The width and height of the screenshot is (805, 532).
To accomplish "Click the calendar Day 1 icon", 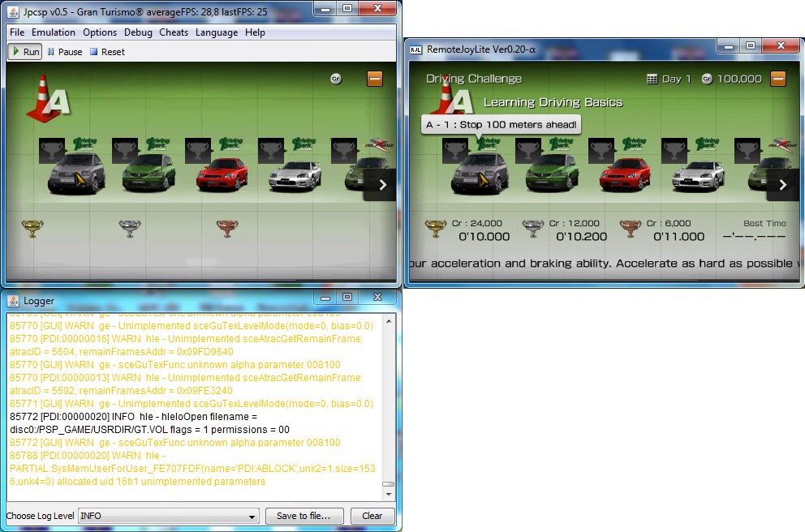I will coord(652,79).
